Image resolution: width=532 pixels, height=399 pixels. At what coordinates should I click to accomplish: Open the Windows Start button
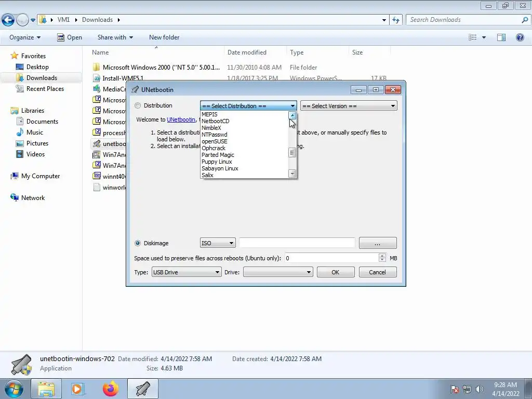coord(14,389)
